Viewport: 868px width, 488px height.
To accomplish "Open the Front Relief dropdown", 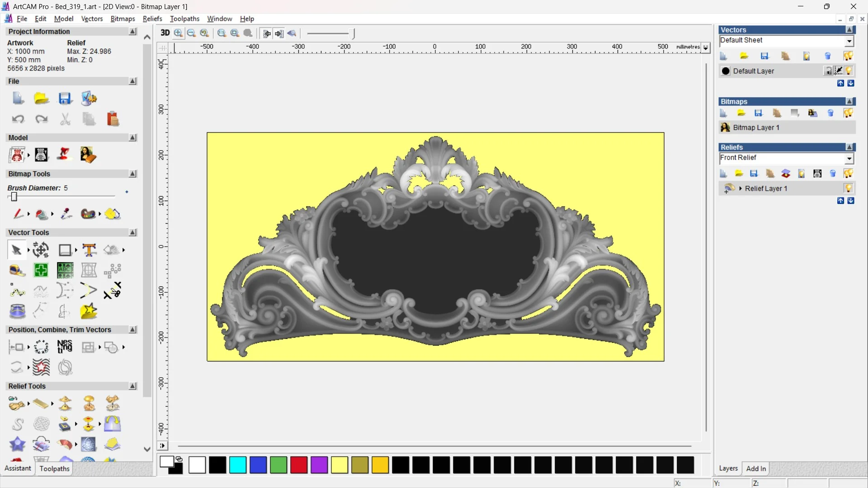I will pyautogui.click(x=849, y=158).
